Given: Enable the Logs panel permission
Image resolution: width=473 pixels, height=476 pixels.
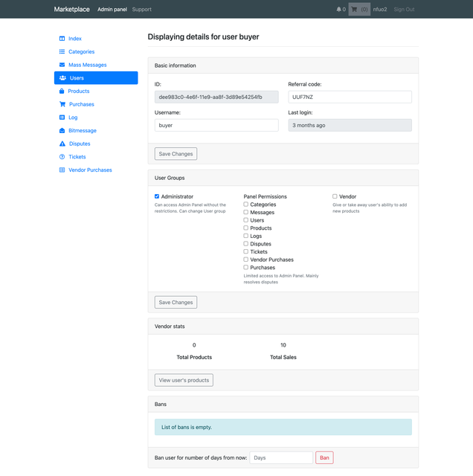Looking at the screenshot, I should (245, 236).
